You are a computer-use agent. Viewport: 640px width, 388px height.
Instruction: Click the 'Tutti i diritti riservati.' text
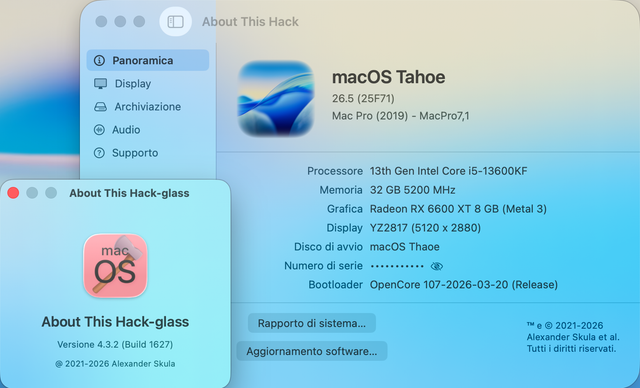(571, 349)
